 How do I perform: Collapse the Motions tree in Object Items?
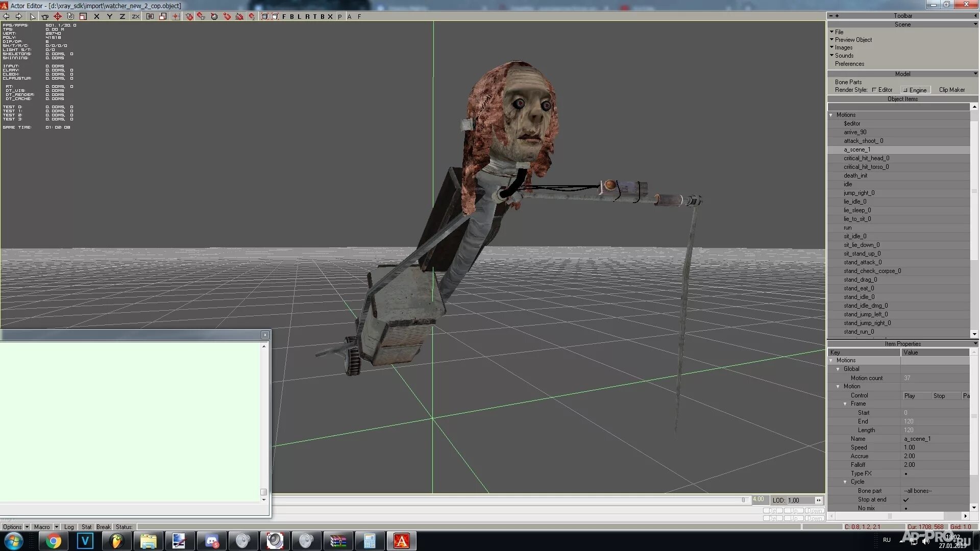[x=831, y=115]
